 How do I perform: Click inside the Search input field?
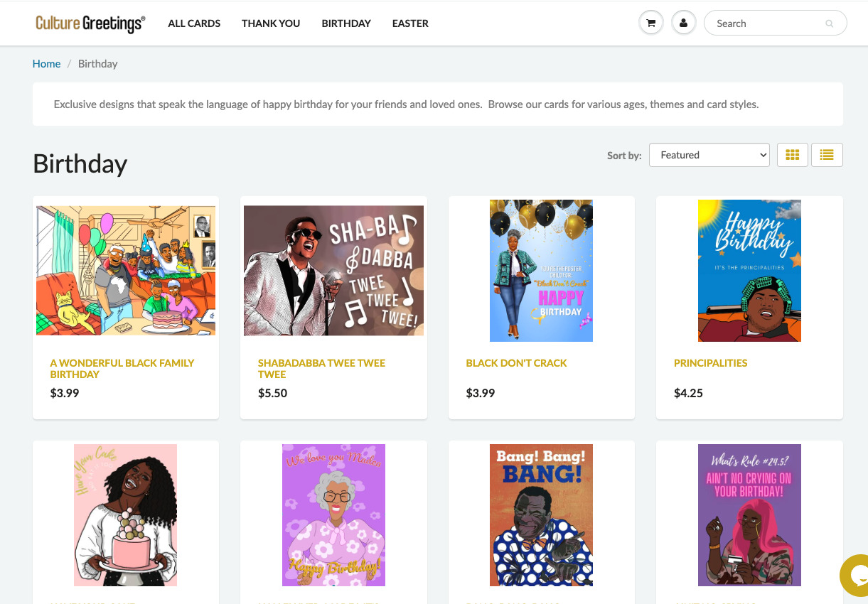click(768, 23)
